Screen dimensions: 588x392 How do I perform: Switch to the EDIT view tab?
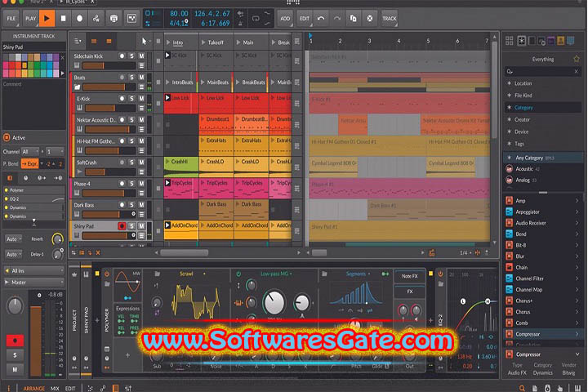point(70,388)
